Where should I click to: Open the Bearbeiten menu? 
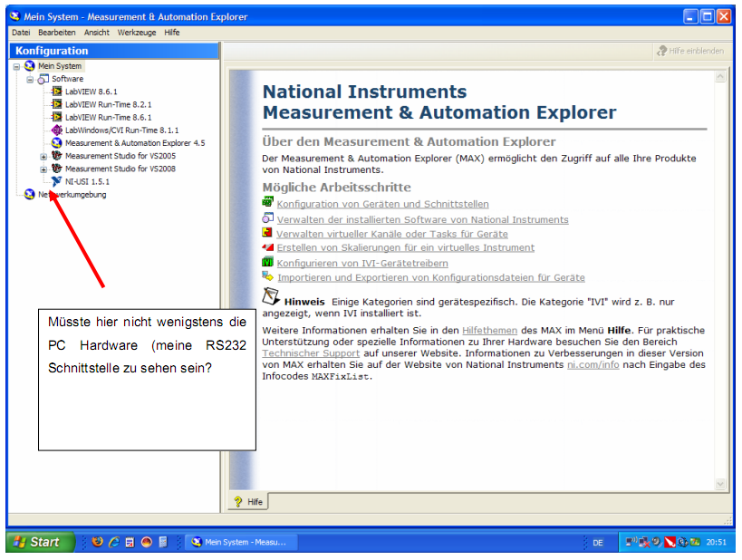57,33
